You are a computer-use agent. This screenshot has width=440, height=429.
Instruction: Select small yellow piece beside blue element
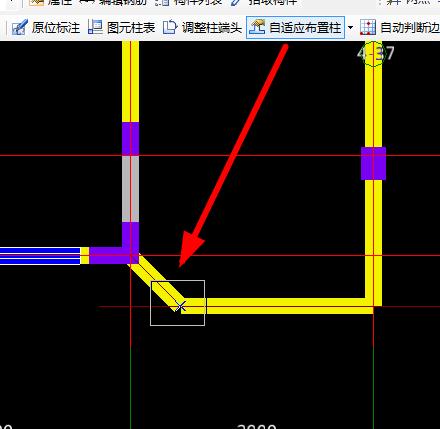coord(85,256)
